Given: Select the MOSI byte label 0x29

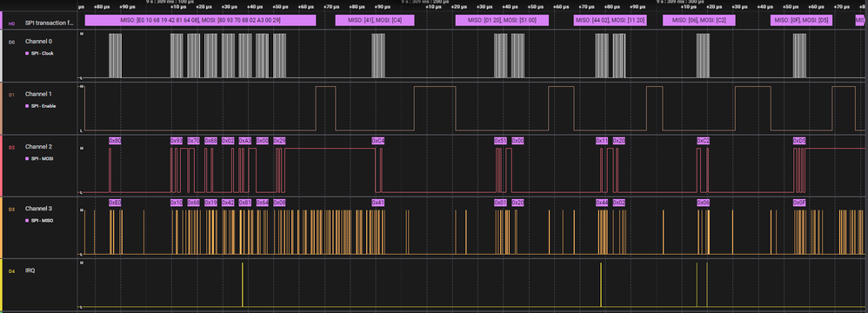Looking at the screenshot, I should (x=279, y=141).
